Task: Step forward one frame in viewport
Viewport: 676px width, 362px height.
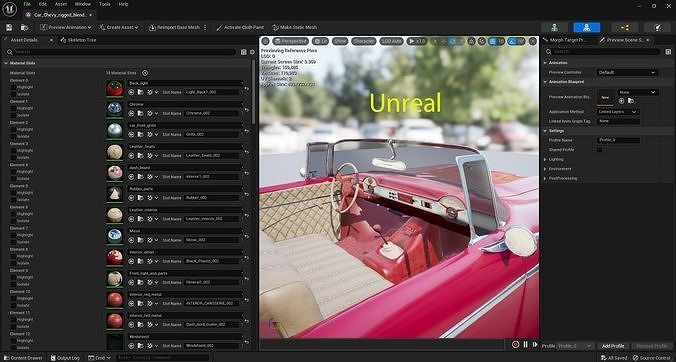Action: click(x=535, y=345)
